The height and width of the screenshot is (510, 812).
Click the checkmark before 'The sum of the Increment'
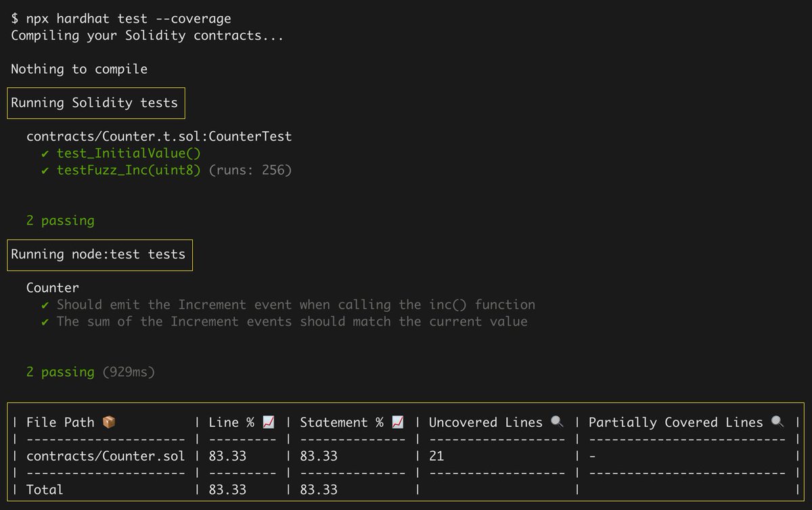pyautogui.click(x=45, y=322)
